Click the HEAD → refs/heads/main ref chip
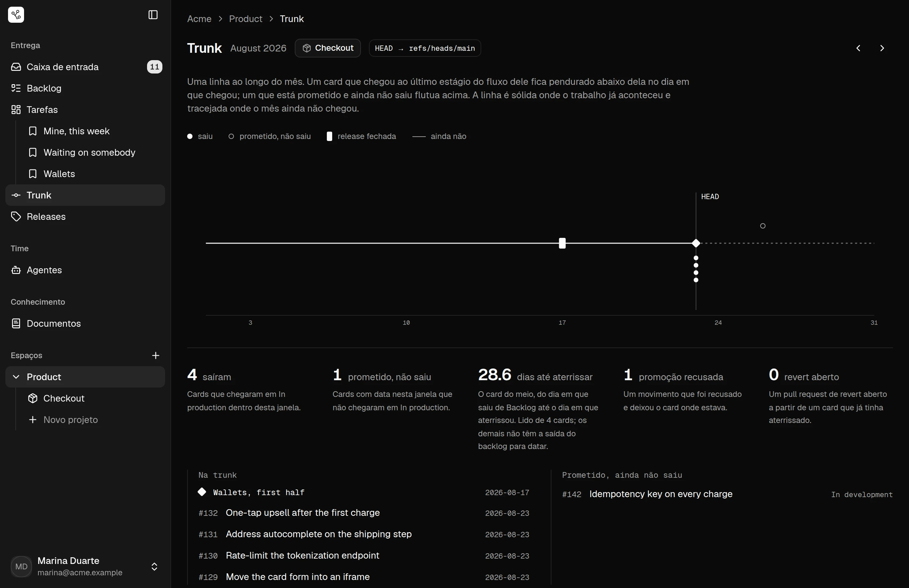Viewport: 909px width, 588px height. point(425,48)
